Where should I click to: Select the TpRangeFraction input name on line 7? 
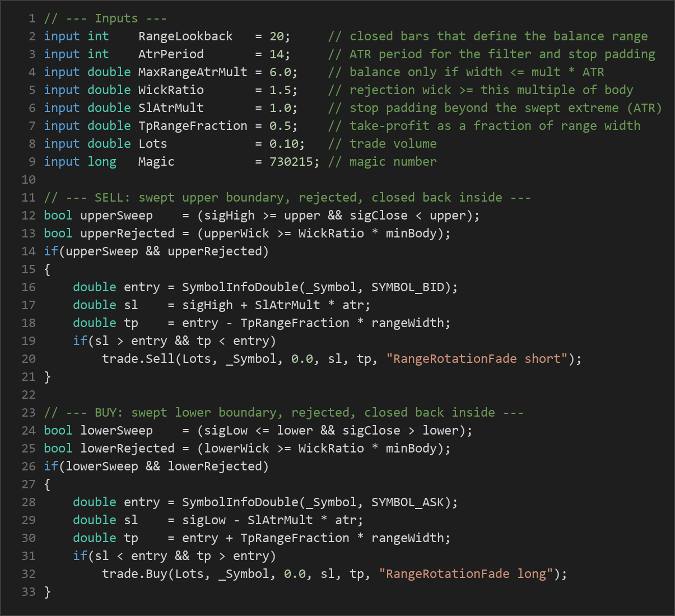click(x=193, y=126)
